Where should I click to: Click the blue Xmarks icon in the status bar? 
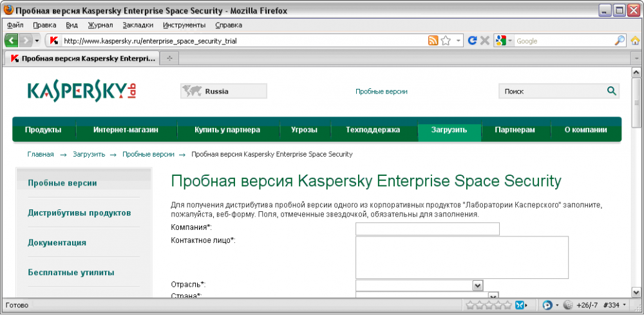(x=520, y=305)
